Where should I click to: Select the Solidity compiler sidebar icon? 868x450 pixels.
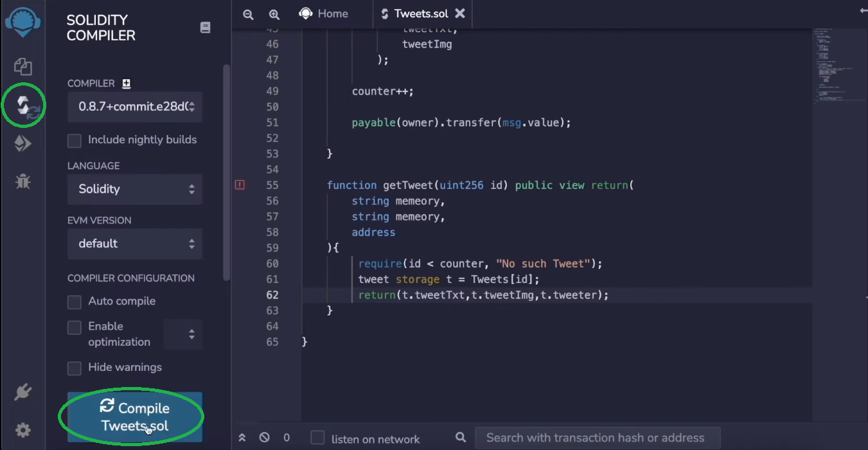24,105
